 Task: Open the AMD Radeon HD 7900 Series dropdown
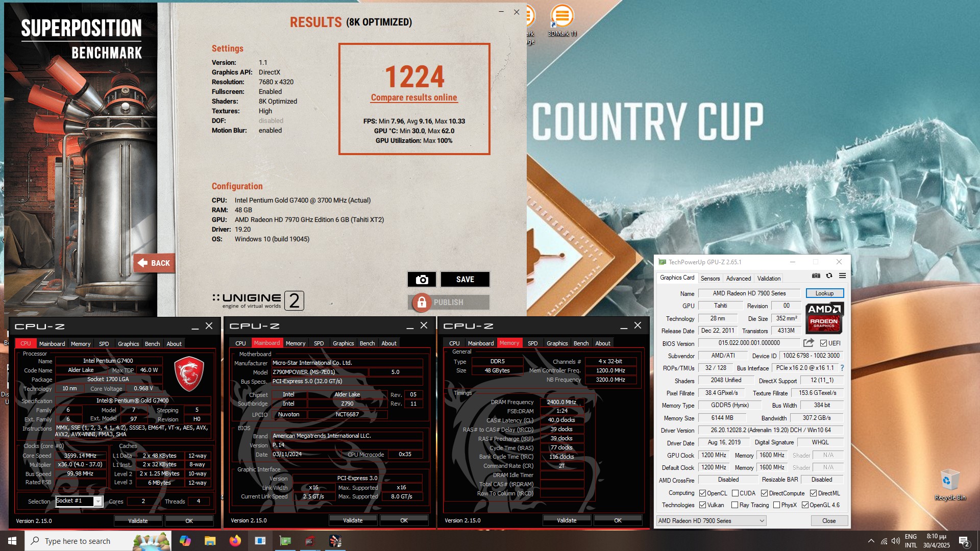pyautogui.click(x=711, y=521)
